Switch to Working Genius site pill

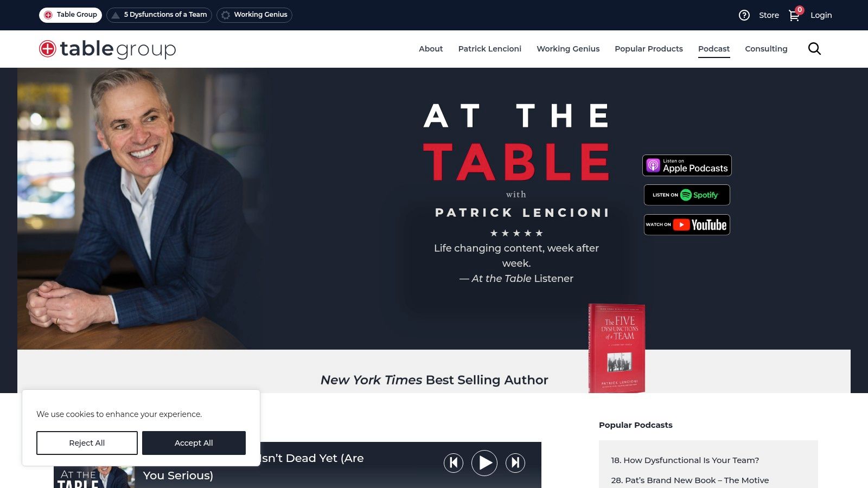[x=254, y=15]
